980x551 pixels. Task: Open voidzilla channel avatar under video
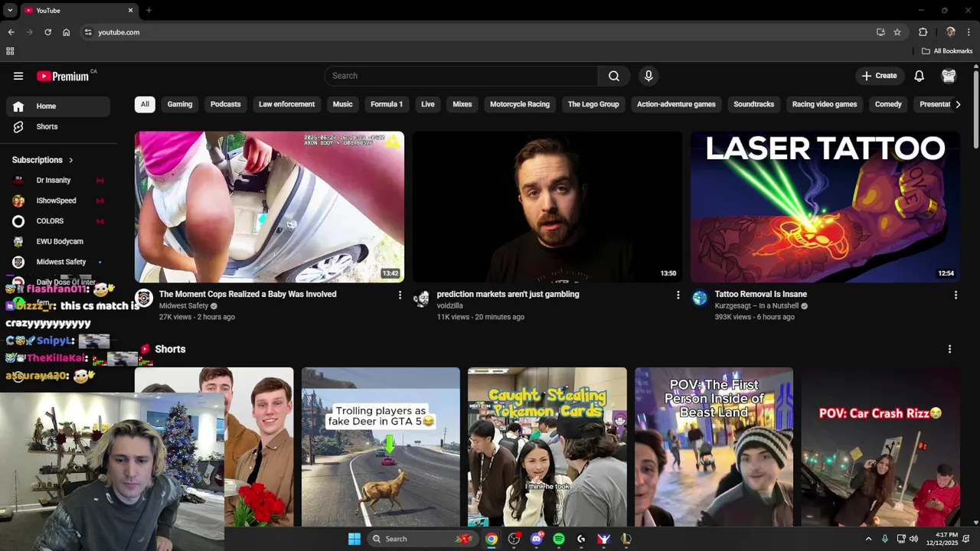[422, 298]
